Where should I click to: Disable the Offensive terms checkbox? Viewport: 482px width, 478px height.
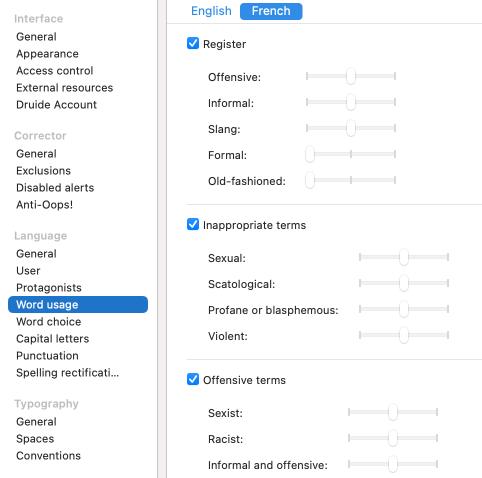pyautogui.click(x=193, y=380)
